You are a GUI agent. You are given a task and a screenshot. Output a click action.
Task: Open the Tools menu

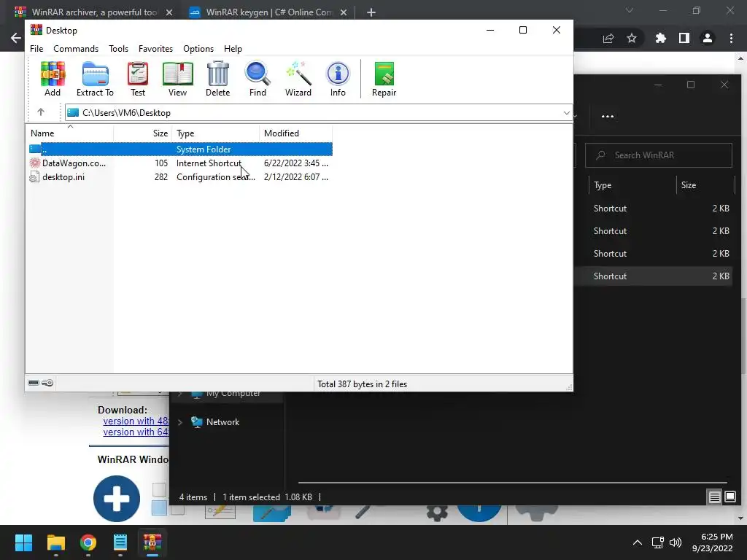point(118,49)
